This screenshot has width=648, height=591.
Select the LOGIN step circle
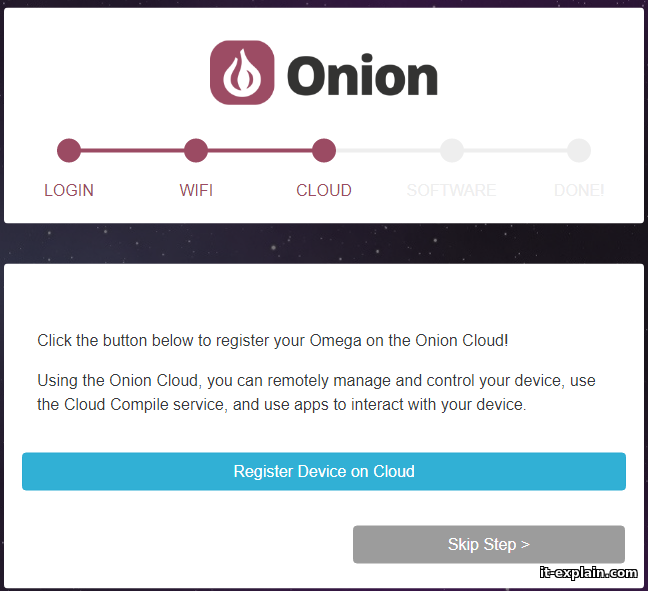click(x=69, y=151)
